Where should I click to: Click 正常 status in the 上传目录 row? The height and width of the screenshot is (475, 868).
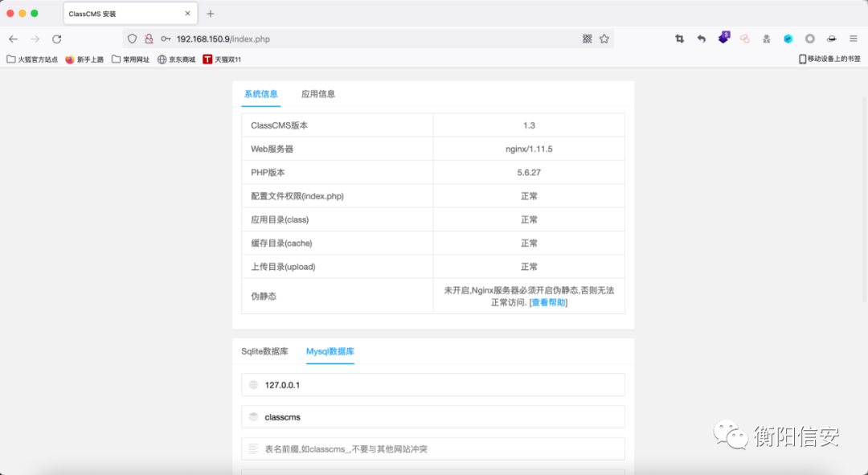[529, 267]
